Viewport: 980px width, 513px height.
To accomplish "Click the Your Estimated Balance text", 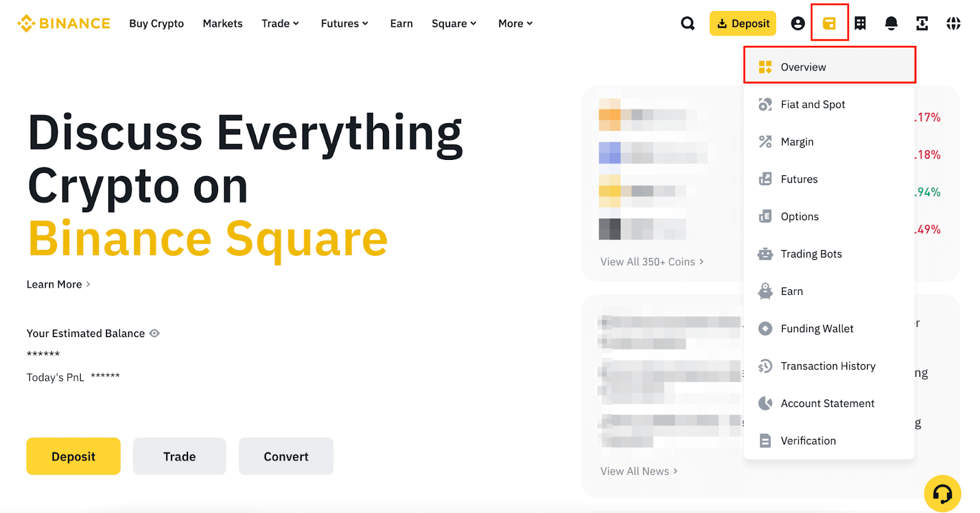I will (86, 333).
